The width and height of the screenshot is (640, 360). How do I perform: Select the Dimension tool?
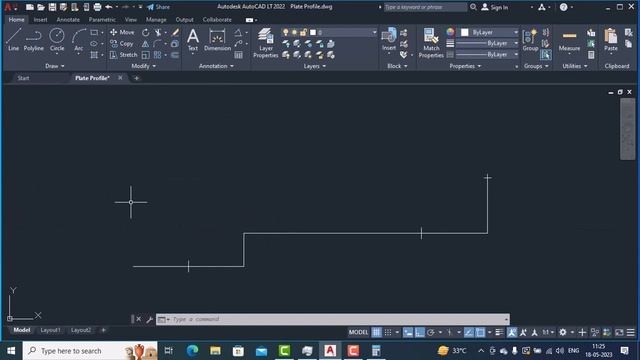pyautogui.click(x=217, y=40)
